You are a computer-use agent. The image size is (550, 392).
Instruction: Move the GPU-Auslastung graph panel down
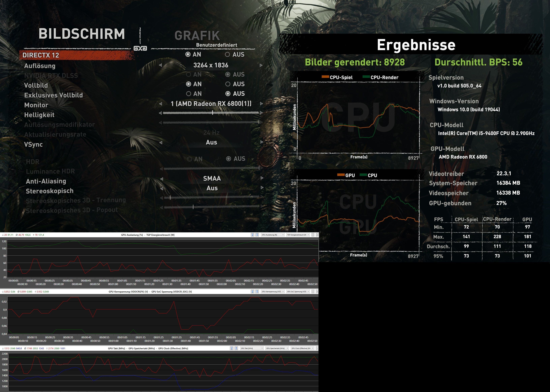point(257,235)
